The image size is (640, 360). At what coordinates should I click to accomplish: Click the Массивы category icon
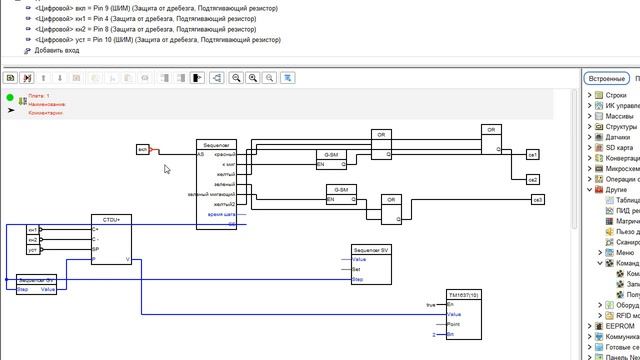[x=599, y=116]
